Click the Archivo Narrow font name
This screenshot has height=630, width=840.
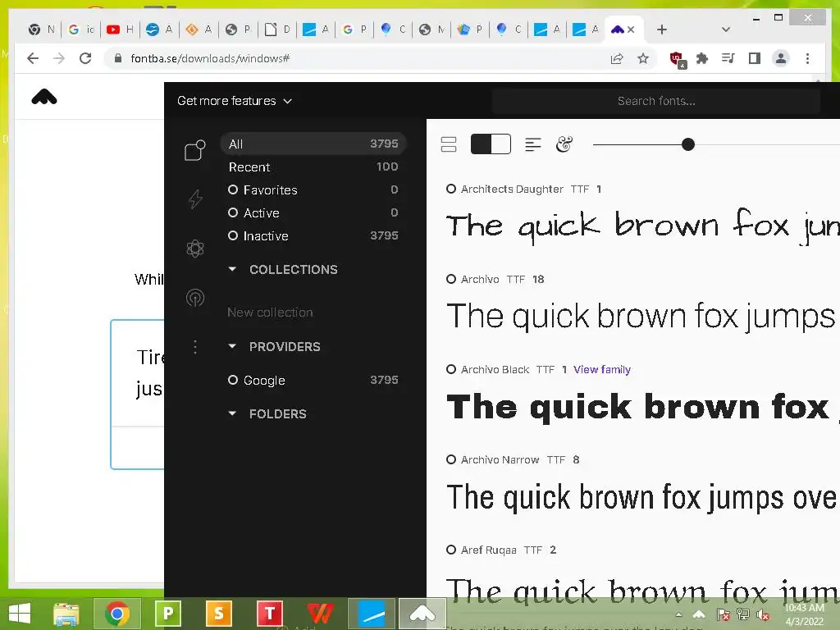coord(500,459)
